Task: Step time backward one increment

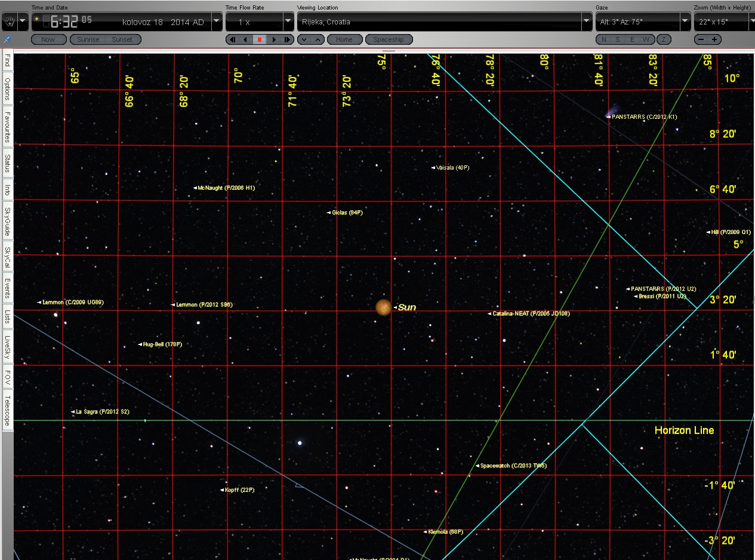Action: click(232, 39)
